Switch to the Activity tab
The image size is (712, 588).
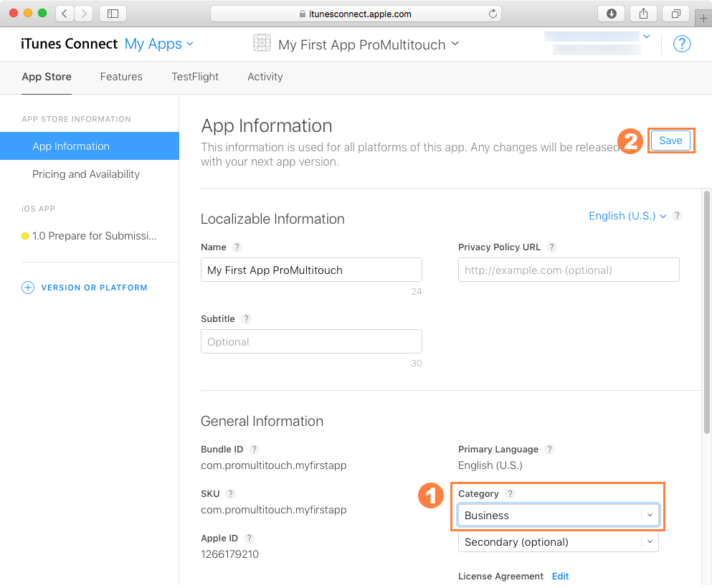coord(265,77)
